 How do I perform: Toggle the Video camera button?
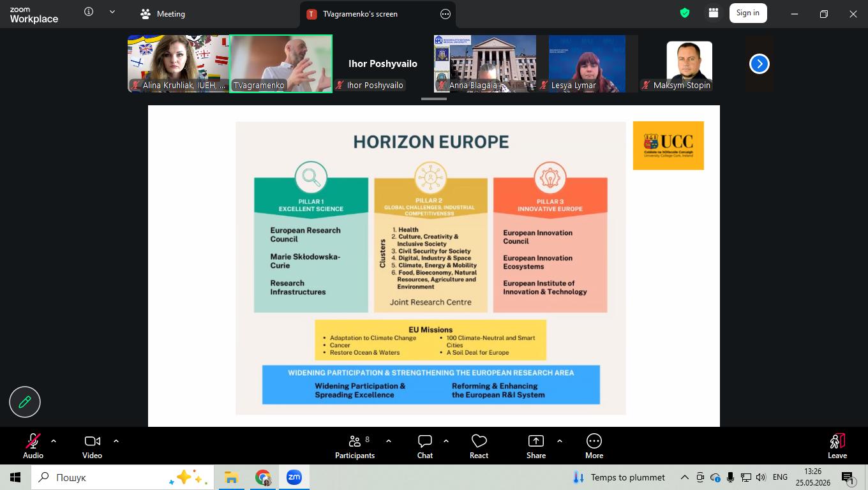(92, 446)
